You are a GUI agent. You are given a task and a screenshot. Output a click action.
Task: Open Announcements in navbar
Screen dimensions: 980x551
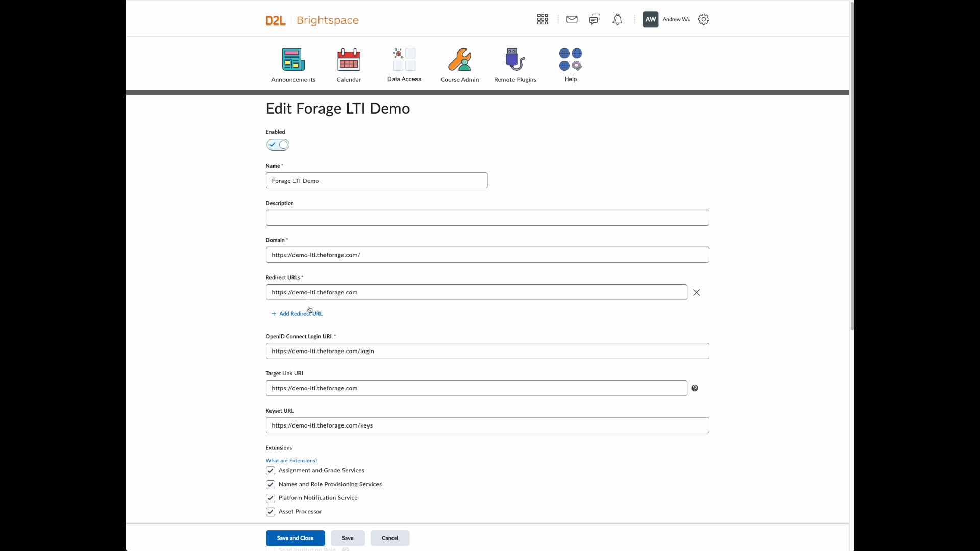coord(293,65)
